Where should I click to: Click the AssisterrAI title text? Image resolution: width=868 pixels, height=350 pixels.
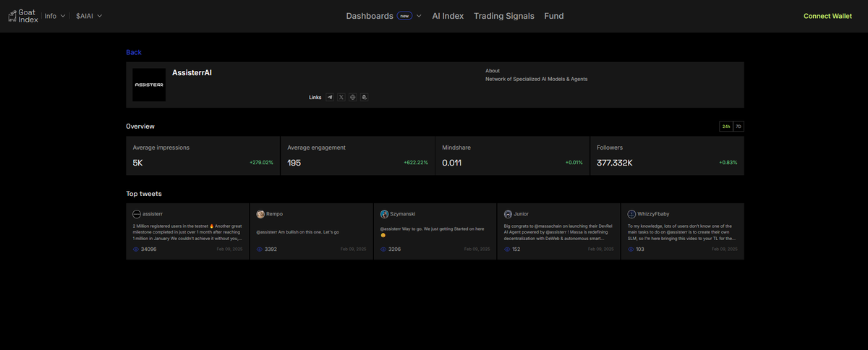(x=192, y=73)
